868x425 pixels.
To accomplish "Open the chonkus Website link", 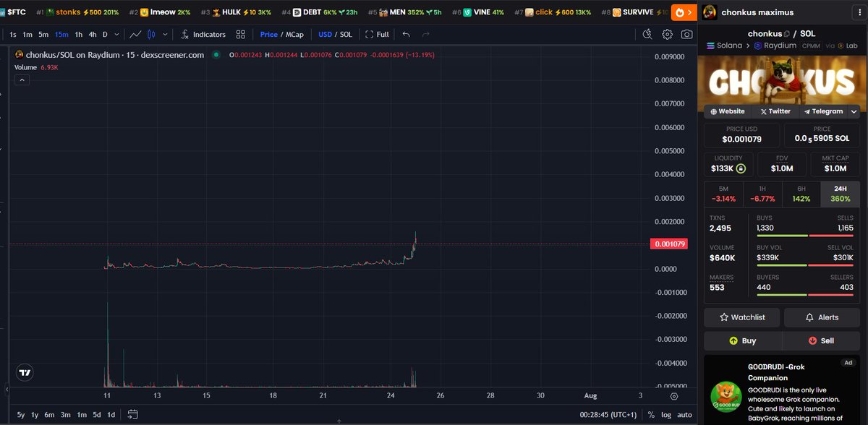I will coord(728,111).
